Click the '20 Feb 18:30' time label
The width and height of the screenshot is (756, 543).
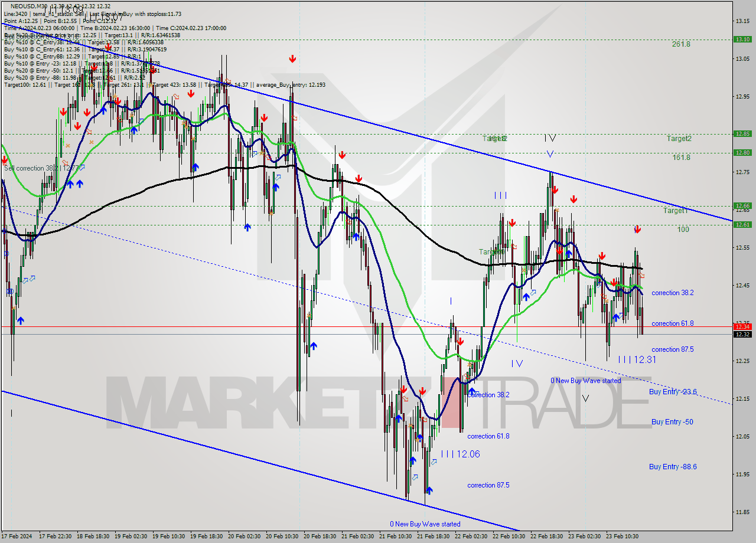pos(320,537)
